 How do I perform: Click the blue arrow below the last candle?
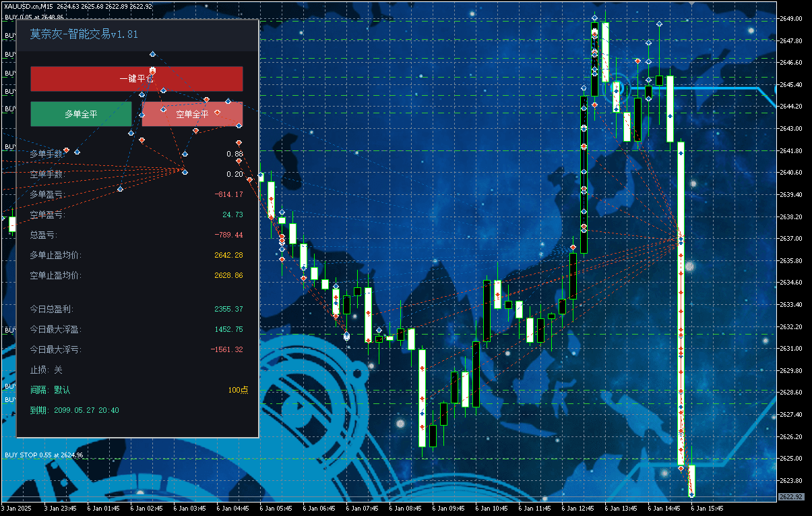691,495
